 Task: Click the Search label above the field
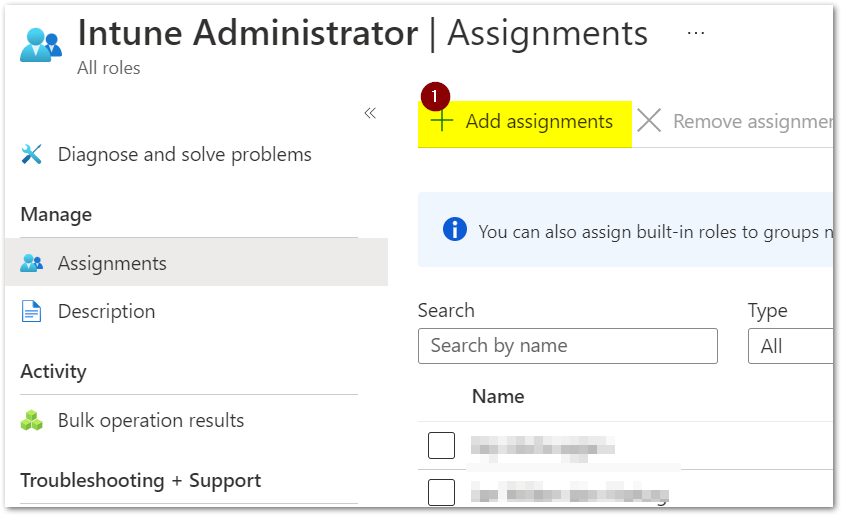click(446, 310)
